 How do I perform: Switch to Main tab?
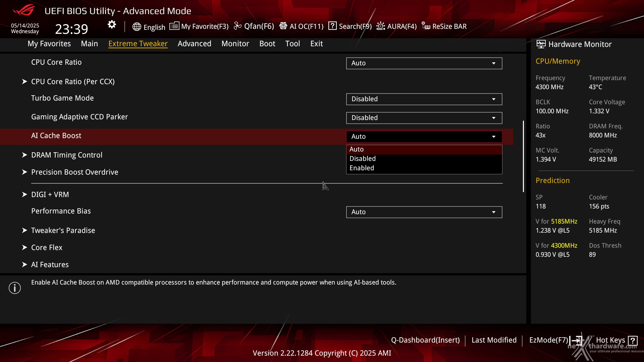click(x=89, y=44)
